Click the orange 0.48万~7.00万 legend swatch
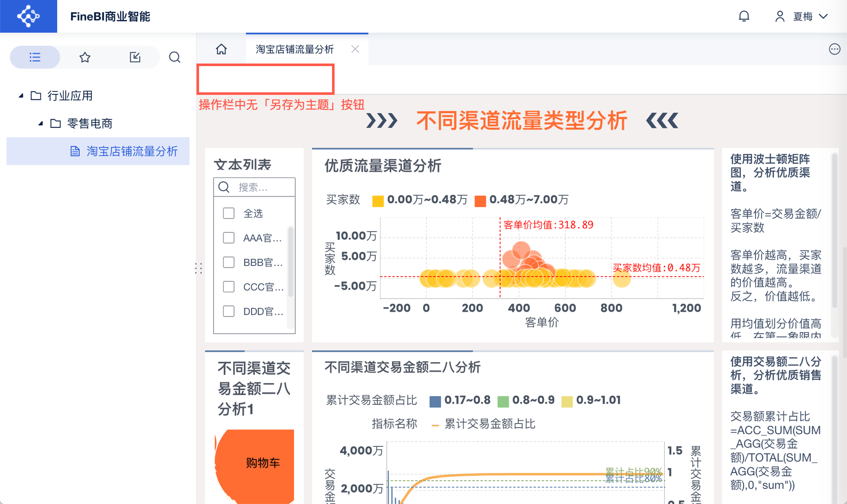The height and width of the screenshot is (504, 847). click(x=480, y=200)
